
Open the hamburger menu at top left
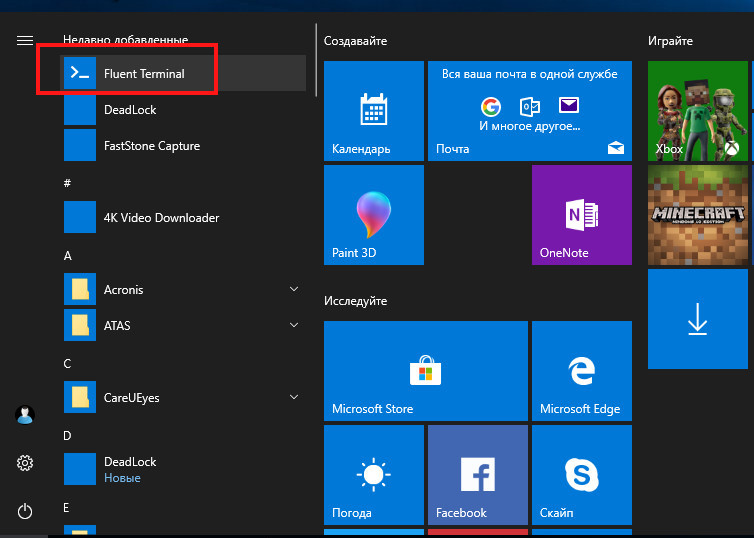pos(25,40)
